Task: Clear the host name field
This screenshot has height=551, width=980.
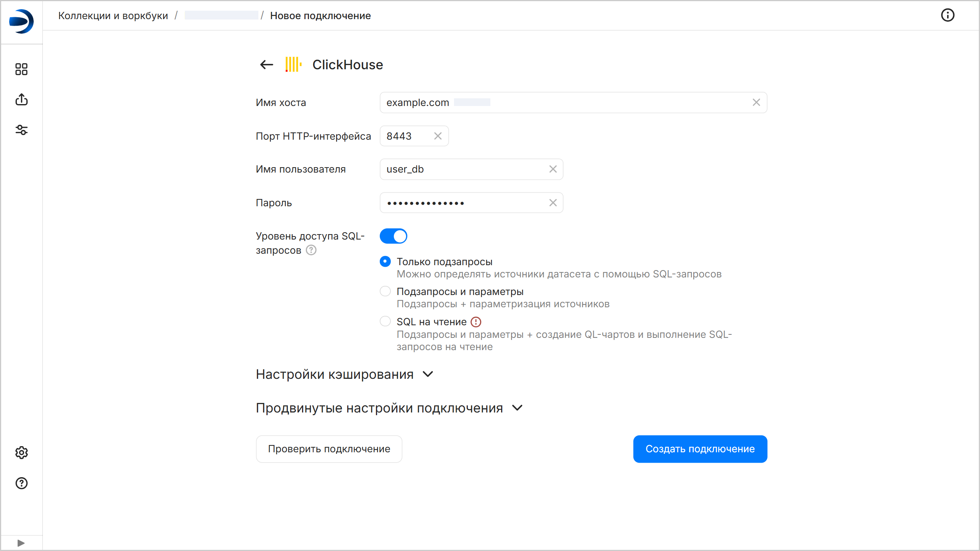Action: click(x=756, y=103)
